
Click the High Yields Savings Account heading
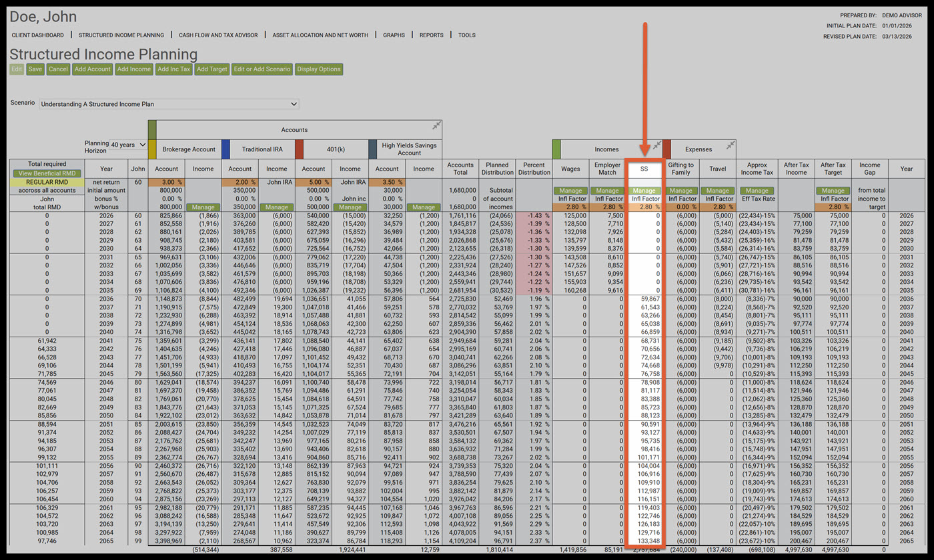pos(410,149)
